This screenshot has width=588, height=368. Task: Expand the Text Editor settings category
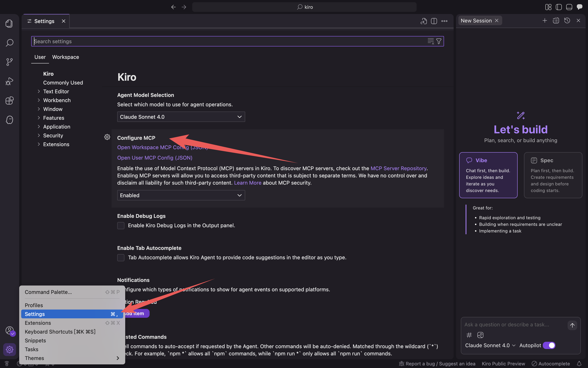coord(56,91)
